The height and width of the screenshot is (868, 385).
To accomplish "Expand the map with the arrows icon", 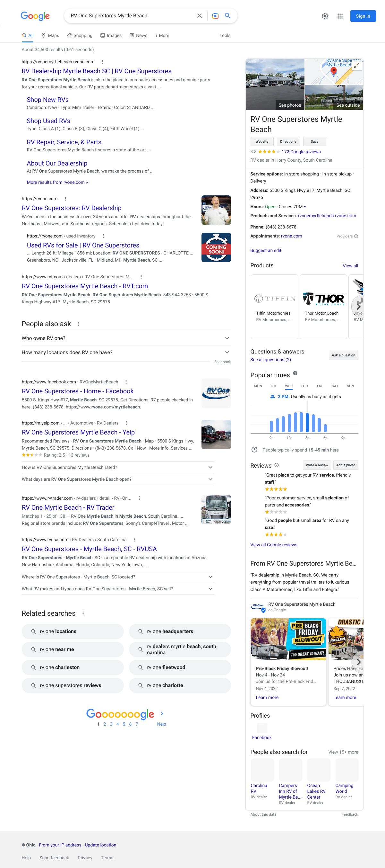I will (x=357, y=65).
